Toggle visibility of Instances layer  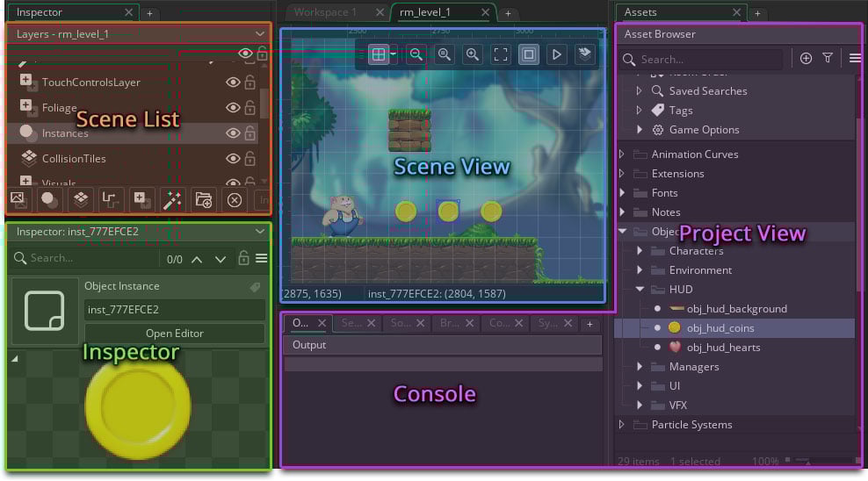[233, 133]
